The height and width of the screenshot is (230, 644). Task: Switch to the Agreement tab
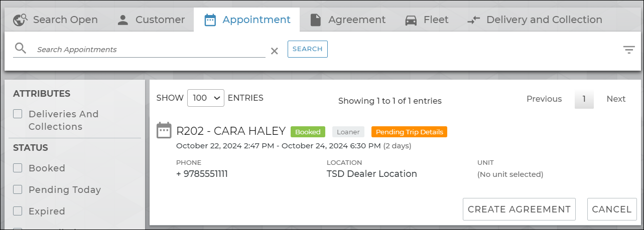point(356,20)
